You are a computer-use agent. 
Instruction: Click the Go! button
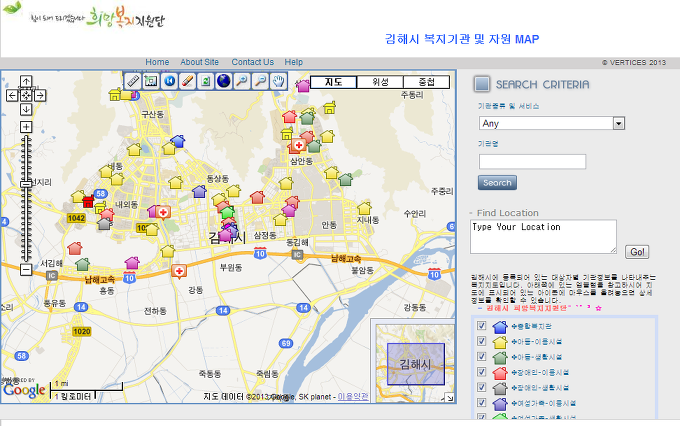click(637, 252)
